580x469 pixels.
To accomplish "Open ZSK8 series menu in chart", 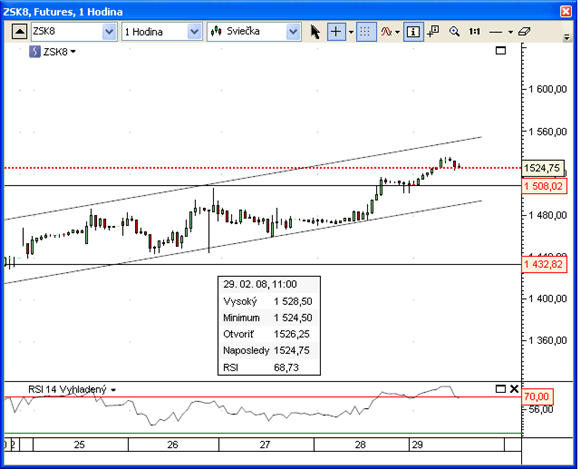I will pyautogui.click(x=53, y=52).
